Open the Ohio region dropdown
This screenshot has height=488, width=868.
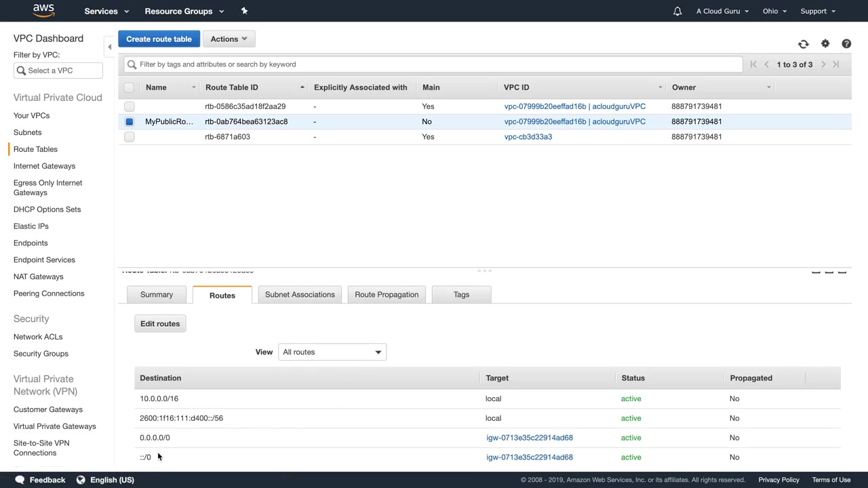coord(774,12)
